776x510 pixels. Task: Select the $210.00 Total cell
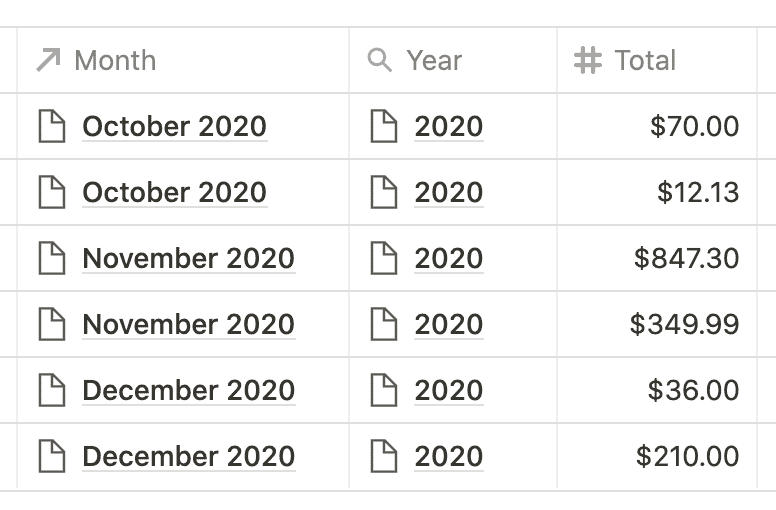click(x=657, y=456)
